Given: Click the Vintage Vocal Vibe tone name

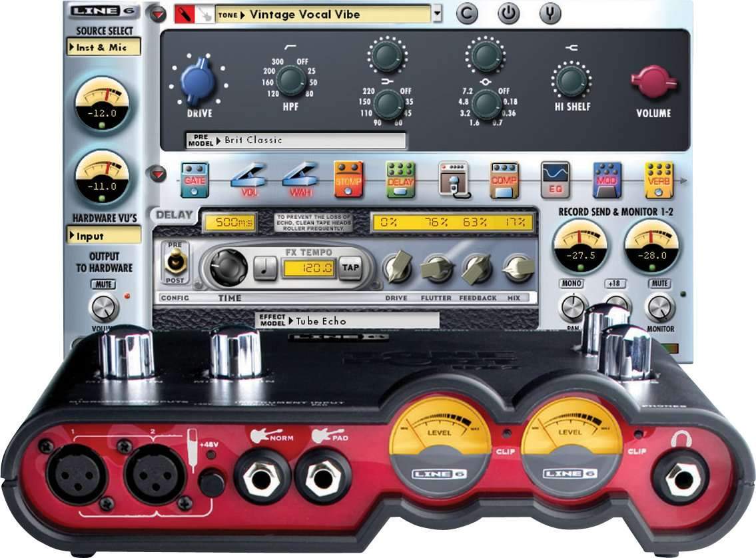Looking at the screenshot, I should click(304, 14).
